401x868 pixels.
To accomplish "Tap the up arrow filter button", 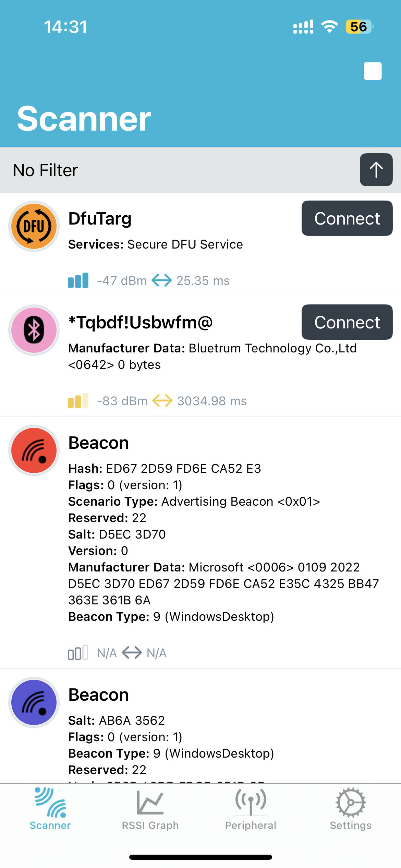I will pyautogui.click(x=376, y=170).
